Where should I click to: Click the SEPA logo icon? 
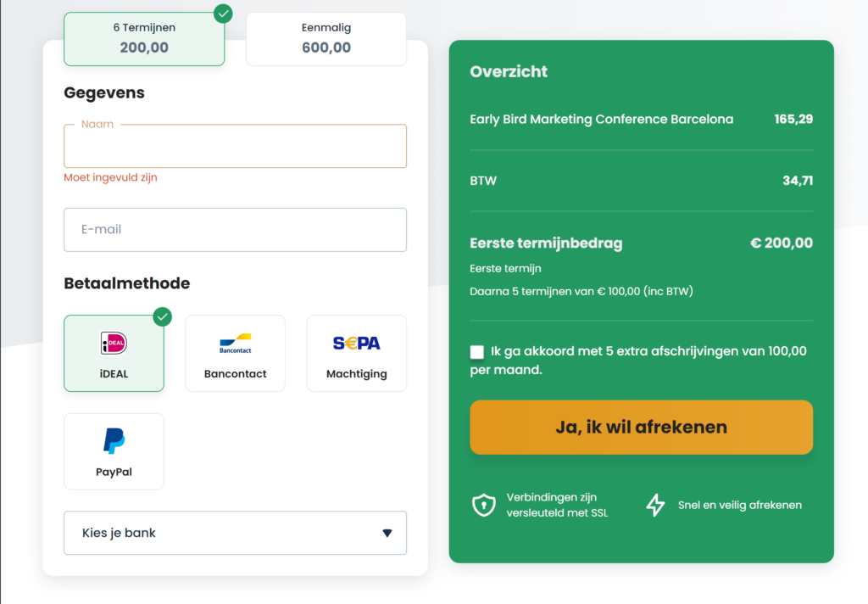pyautogui.click(x=356, y=343)
